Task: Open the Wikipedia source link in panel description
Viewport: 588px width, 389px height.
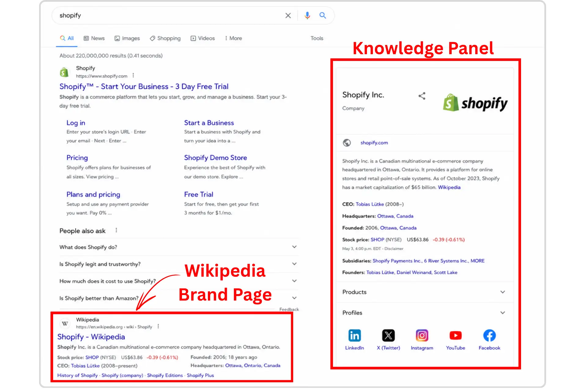Action: point(449,187)
